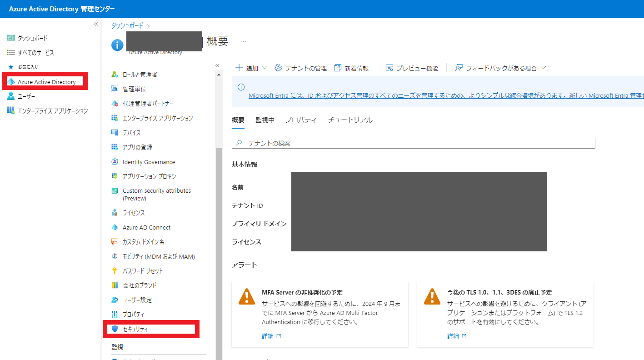Open the デバイス icon

click(x=115, y=133)
